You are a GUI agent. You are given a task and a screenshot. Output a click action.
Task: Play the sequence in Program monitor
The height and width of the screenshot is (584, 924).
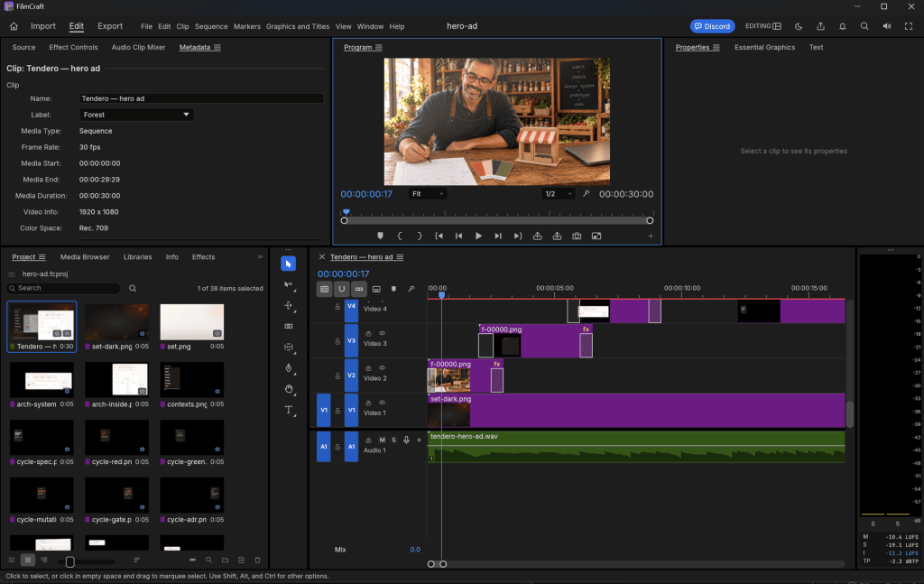point(478,236)
